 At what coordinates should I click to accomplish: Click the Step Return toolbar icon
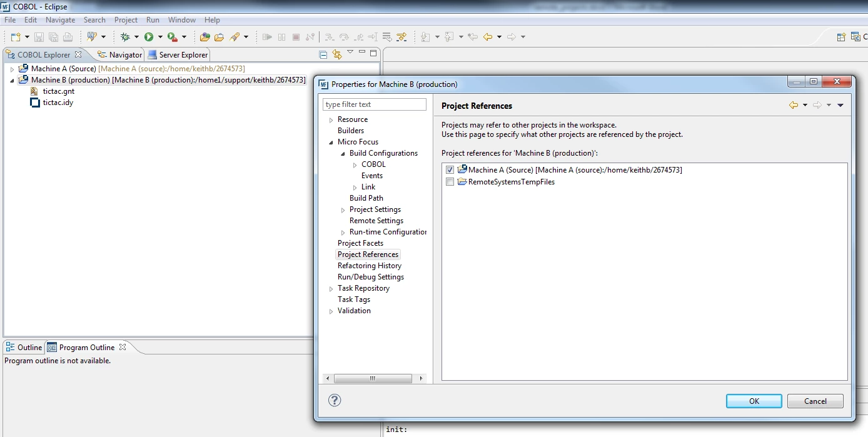click(x=358, y=37)
